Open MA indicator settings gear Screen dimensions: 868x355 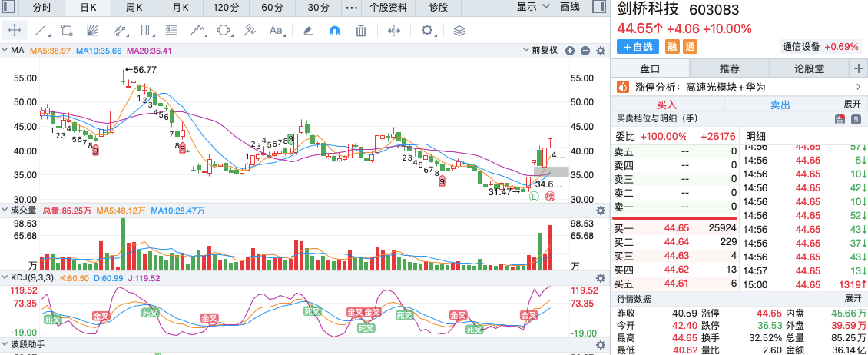tap(600, 51)
